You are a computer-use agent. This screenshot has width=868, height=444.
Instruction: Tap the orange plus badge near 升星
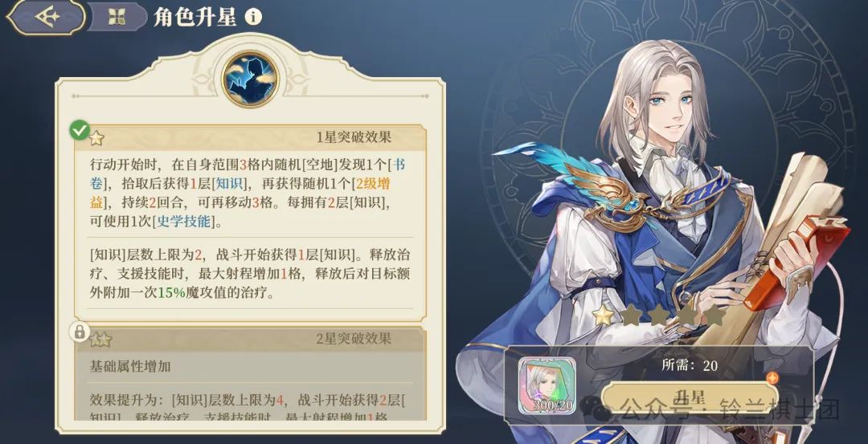773,378
